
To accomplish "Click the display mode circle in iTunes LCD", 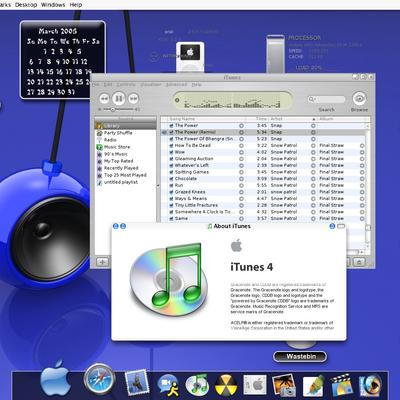I will [177, 100].
